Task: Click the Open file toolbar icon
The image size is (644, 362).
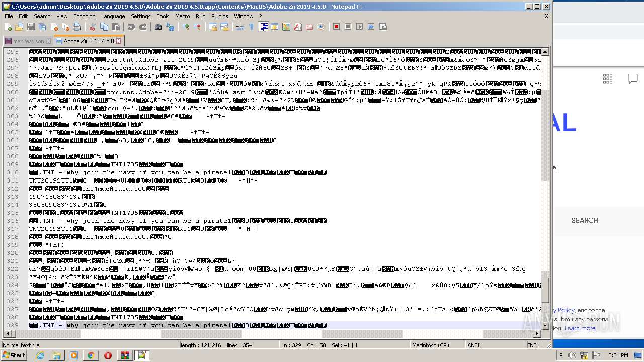Action: point(19,27)
